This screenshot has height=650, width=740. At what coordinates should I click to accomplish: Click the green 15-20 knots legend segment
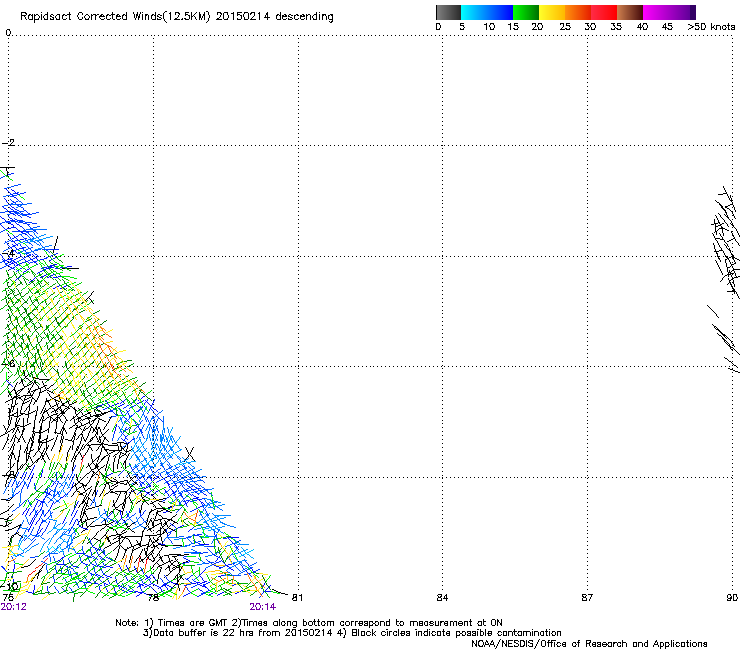tap(526, 12)
